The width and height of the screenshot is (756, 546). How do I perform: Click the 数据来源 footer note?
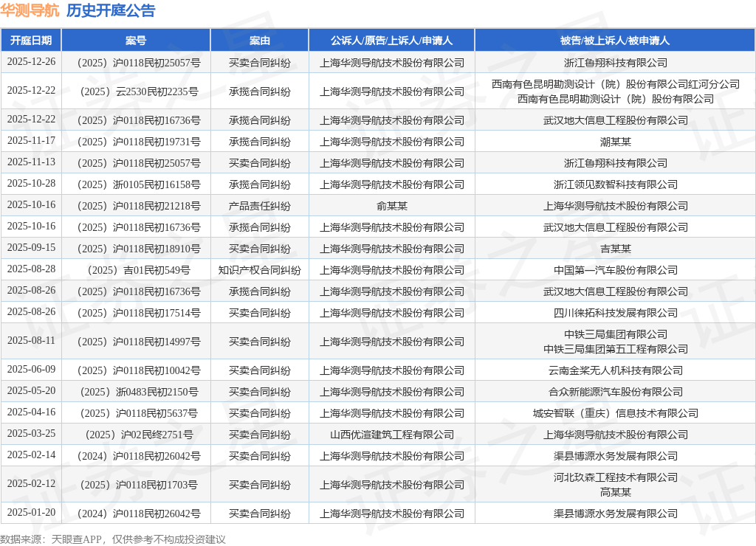click(x=113, y=539)
